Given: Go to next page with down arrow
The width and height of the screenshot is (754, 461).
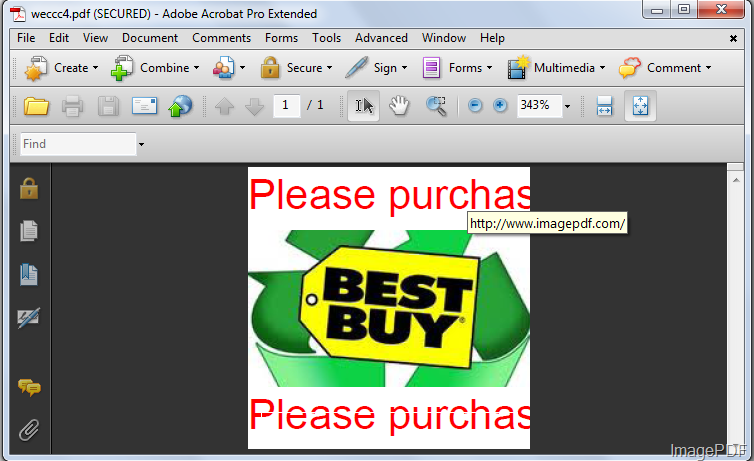Looking at the screenshot, I should pyautogui.click(x=254, y=106).
